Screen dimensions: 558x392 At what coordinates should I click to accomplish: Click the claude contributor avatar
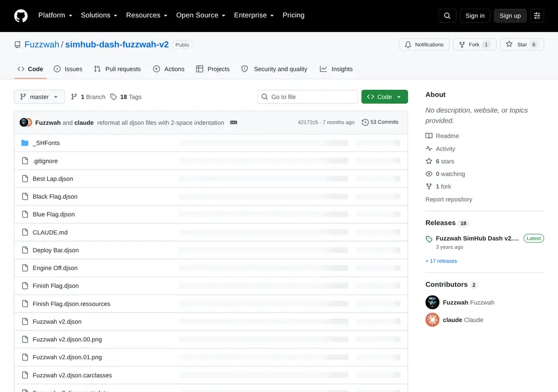(432, 320)
